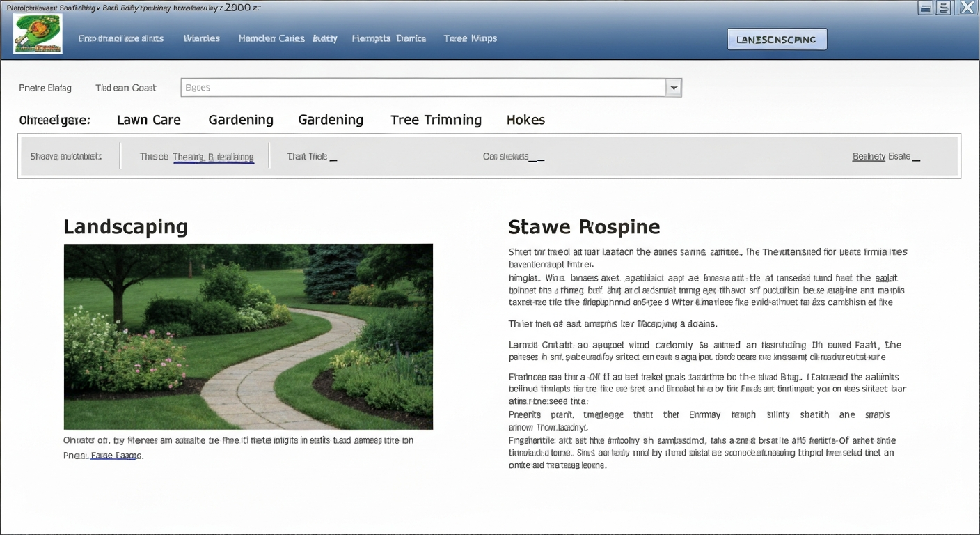Open the Wendes header menu item
This screenshot has width=980, height=535.
pos(202,38)
